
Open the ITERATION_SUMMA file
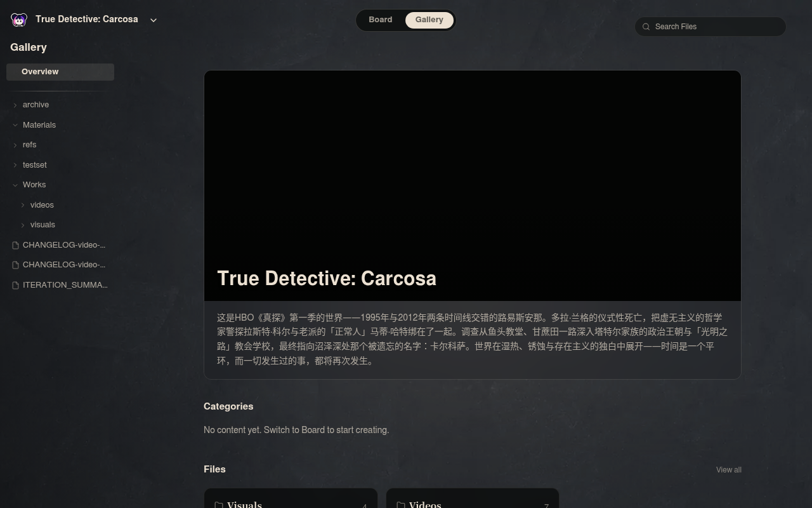(x=65, y=285)
